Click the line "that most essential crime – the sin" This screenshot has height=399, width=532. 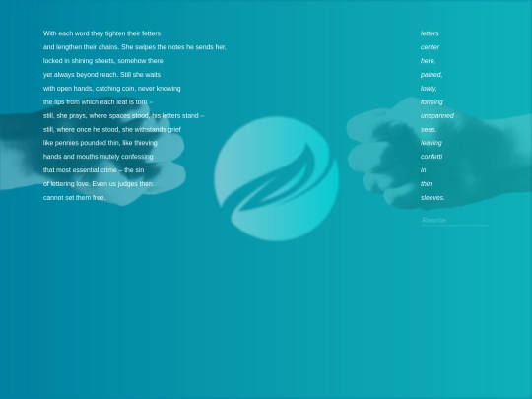coord(94,170)
